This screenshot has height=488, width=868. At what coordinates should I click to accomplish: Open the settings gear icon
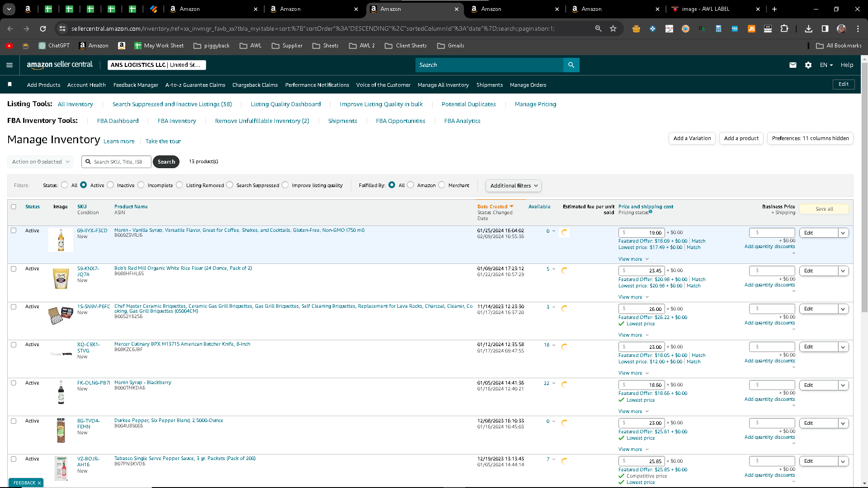click(x=808, y=65)
